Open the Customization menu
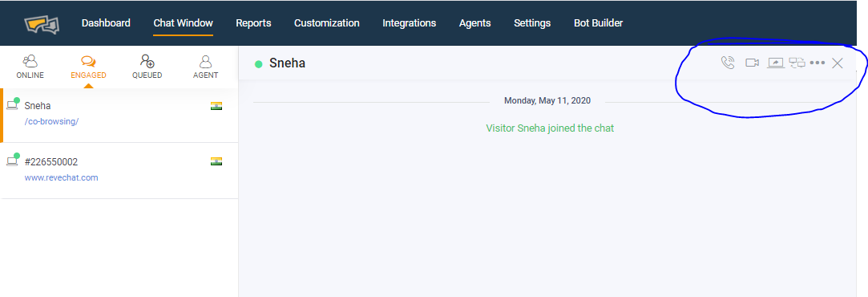Viewport: 868px width, 297px height. coord(327,23)
